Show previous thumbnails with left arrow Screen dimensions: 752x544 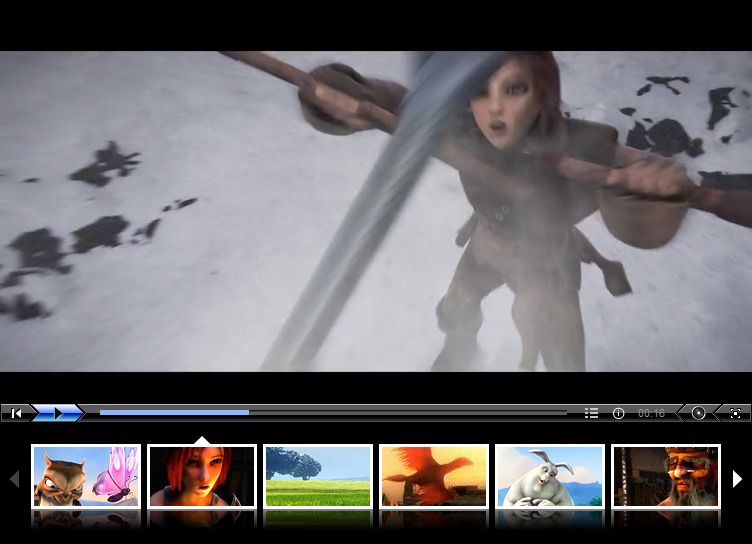(14, 479)
